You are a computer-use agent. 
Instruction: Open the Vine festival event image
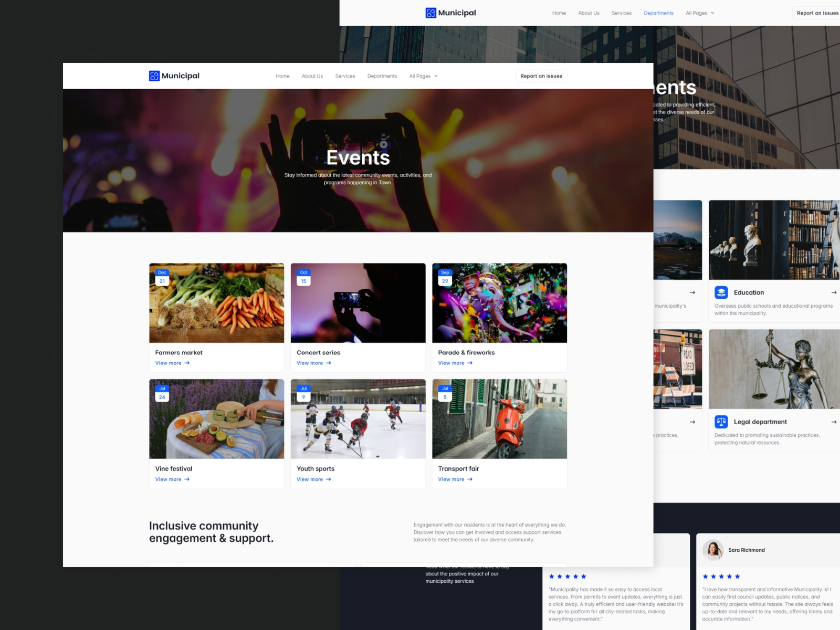(x=216, y=419)
